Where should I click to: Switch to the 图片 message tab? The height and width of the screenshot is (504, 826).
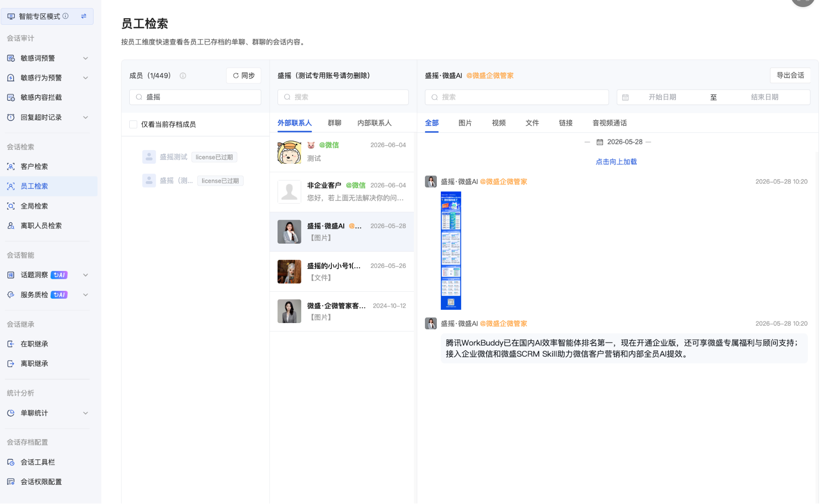click(x=465, y=123)
